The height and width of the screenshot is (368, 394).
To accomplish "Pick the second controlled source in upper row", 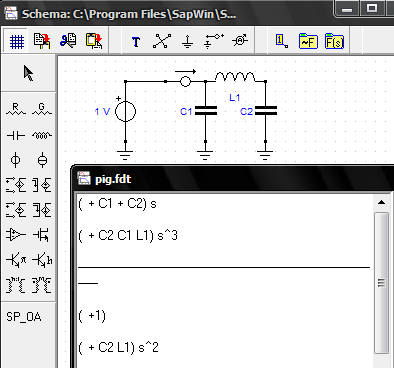I will (x=42, y=185).
